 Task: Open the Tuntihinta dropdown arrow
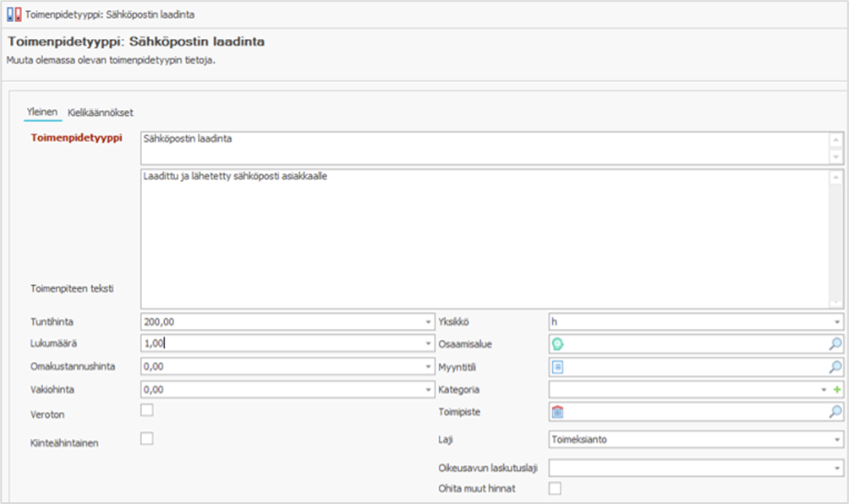point(428,322)
